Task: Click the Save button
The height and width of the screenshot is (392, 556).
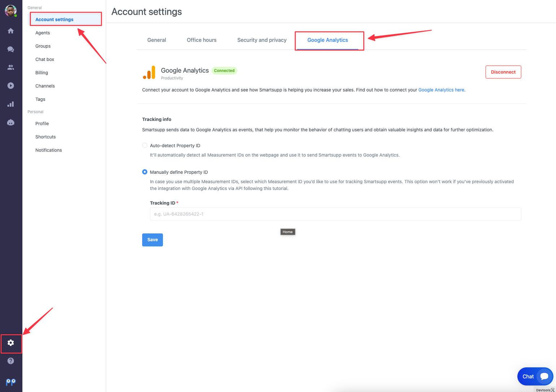Action: point(152,239)
